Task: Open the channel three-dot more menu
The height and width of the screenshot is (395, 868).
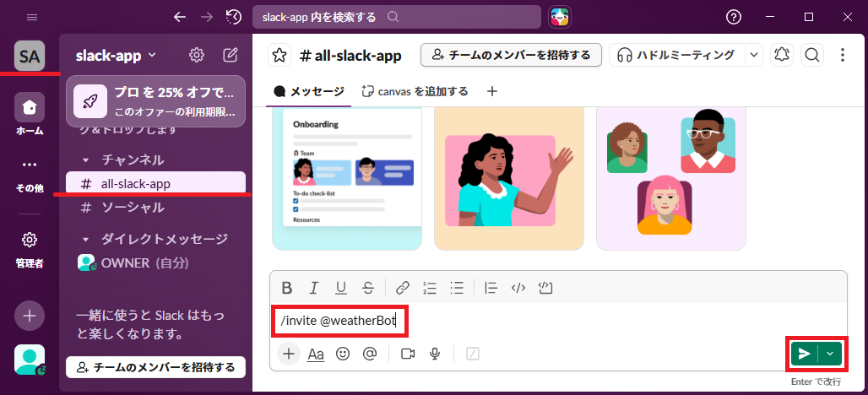Action: [842, 55]
